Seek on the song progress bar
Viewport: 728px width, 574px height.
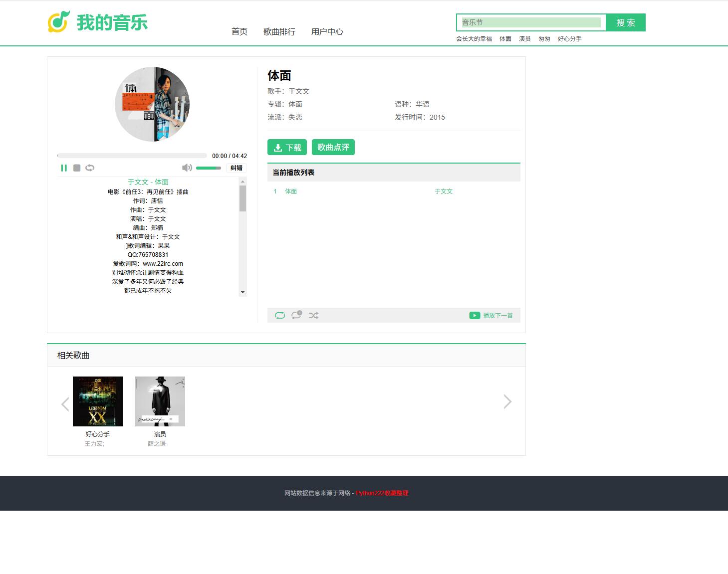point(132,156)
